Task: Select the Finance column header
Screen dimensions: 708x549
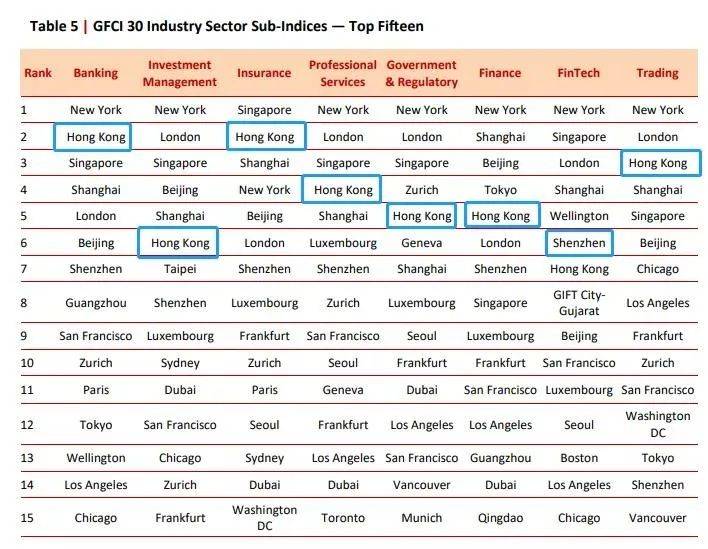Action: pos(500,73)
